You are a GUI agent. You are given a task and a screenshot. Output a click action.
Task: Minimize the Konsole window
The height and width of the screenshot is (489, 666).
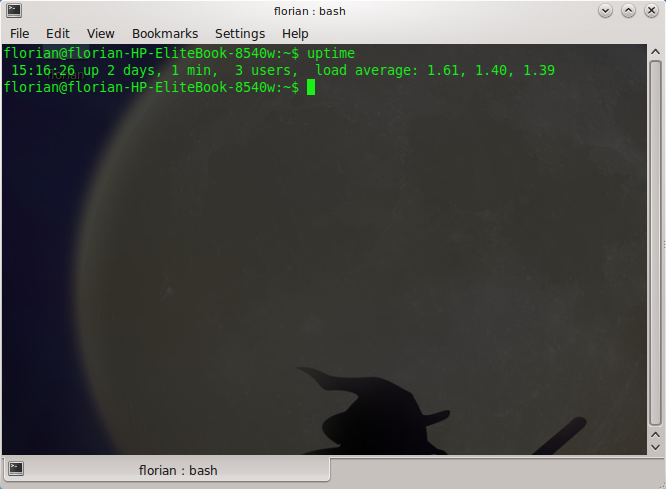click(x=605, y=10)
